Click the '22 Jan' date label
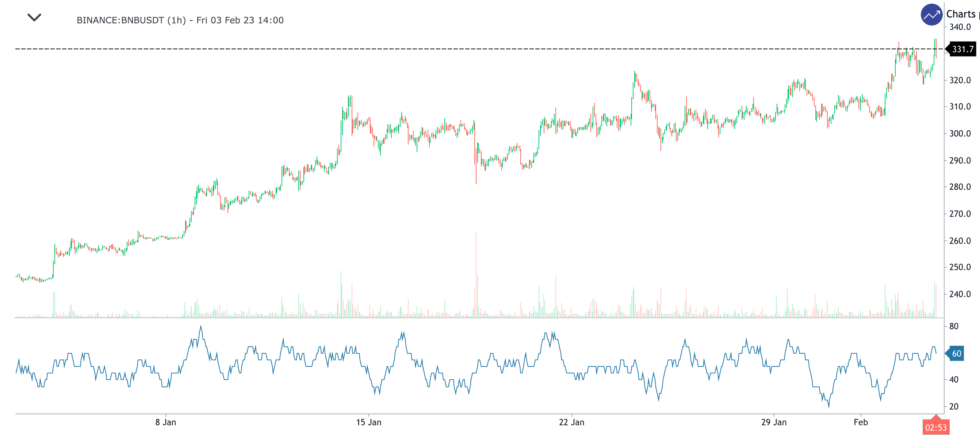The height and width of the screenshot is (438, 980). 571,422
